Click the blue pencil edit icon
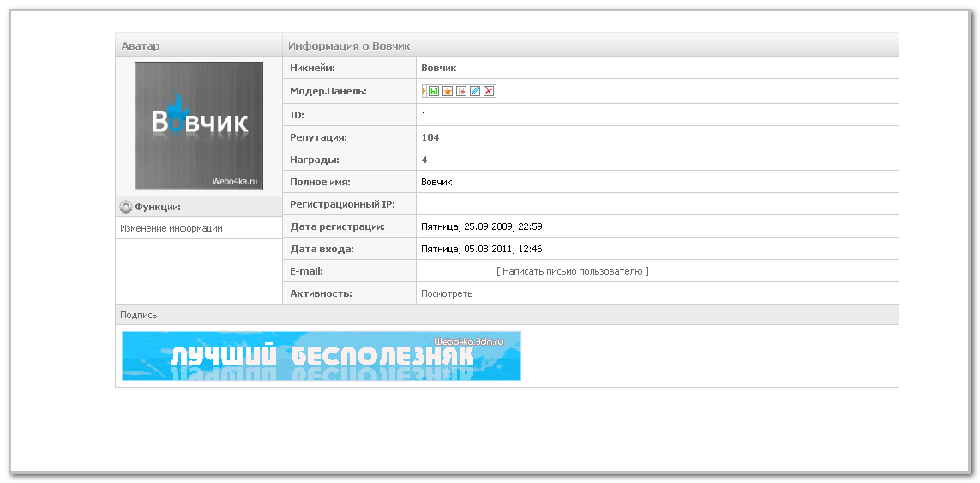Viewport: 980px width, 483px height. tap(475, 91)
